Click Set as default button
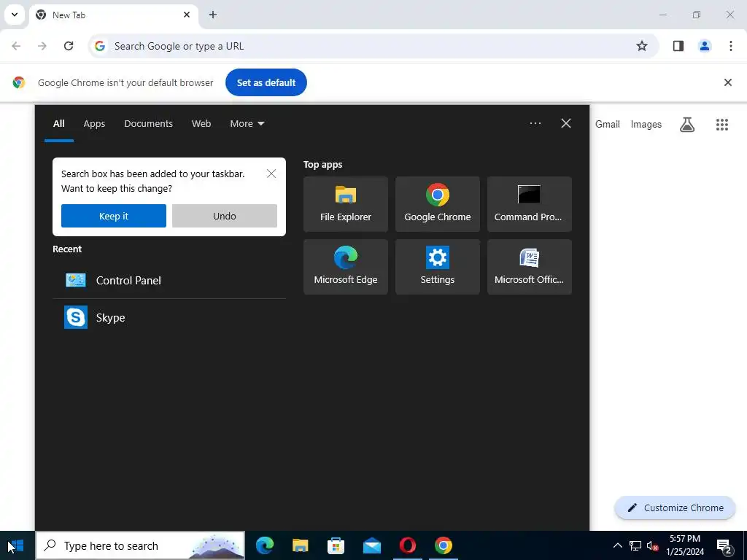The height and width of the screenshot is (560, 747). (266, 82)
